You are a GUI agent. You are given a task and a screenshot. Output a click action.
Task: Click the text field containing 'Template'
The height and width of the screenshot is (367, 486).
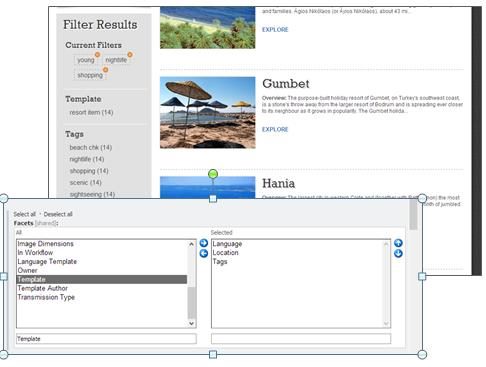[106, 339]
